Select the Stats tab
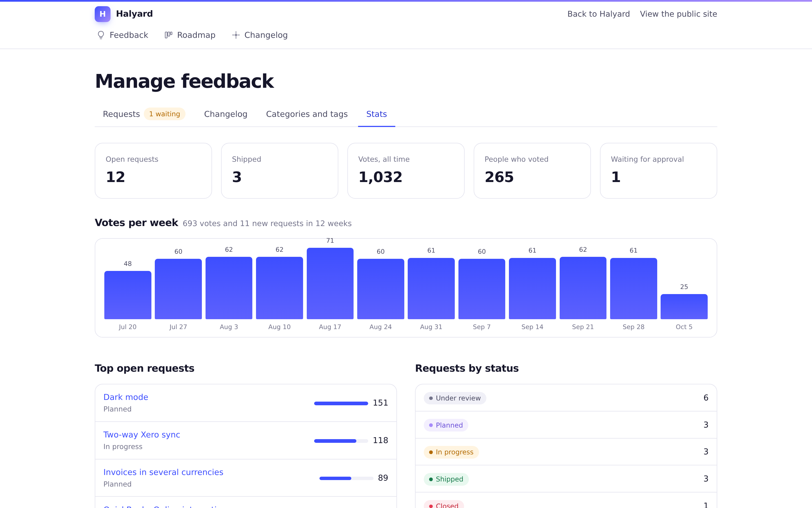 click(376, 114)
